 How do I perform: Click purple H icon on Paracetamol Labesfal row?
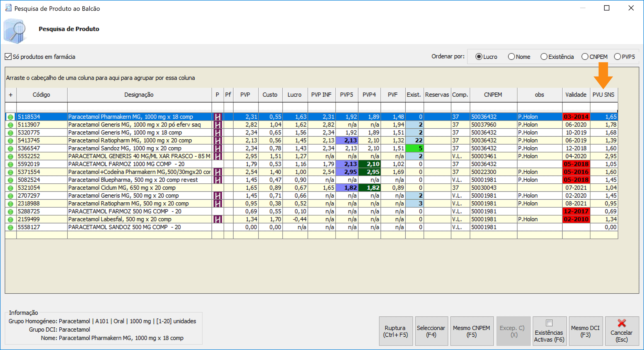(218, 219)
